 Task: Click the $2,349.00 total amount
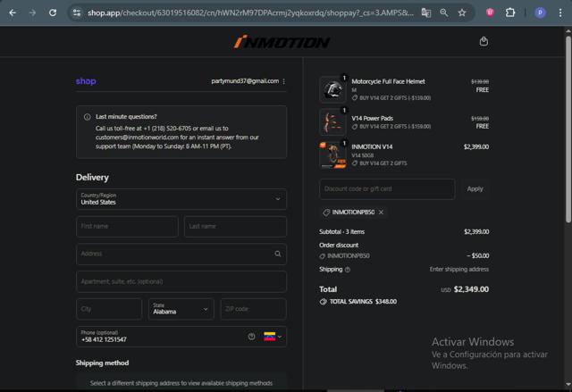click(x=471, y=289)
